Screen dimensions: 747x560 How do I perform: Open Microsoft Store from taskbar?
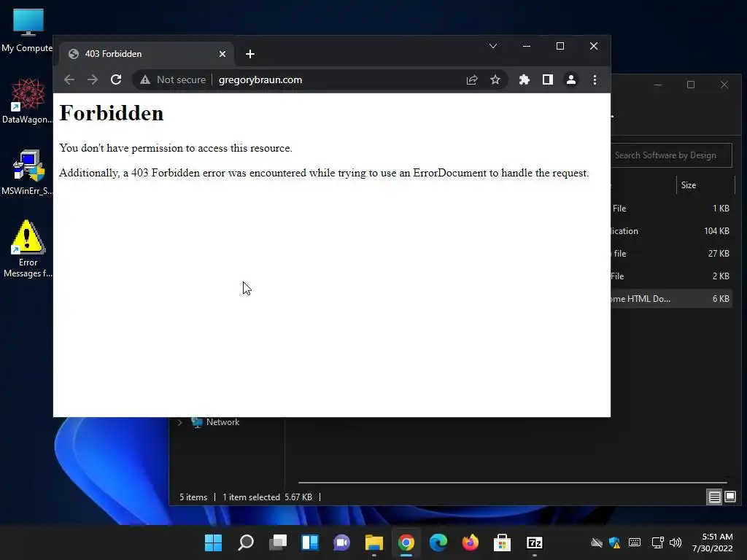click(x=502, y=542)
